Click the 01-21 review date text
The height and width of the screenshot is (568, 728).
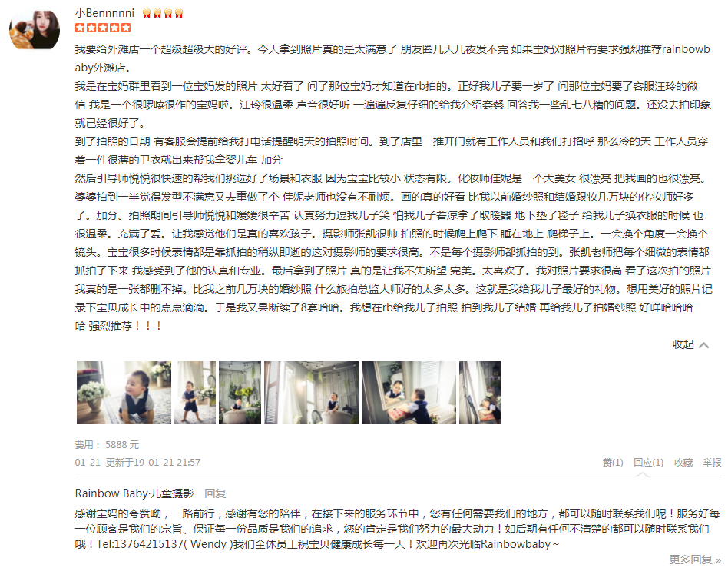[88, 463]
